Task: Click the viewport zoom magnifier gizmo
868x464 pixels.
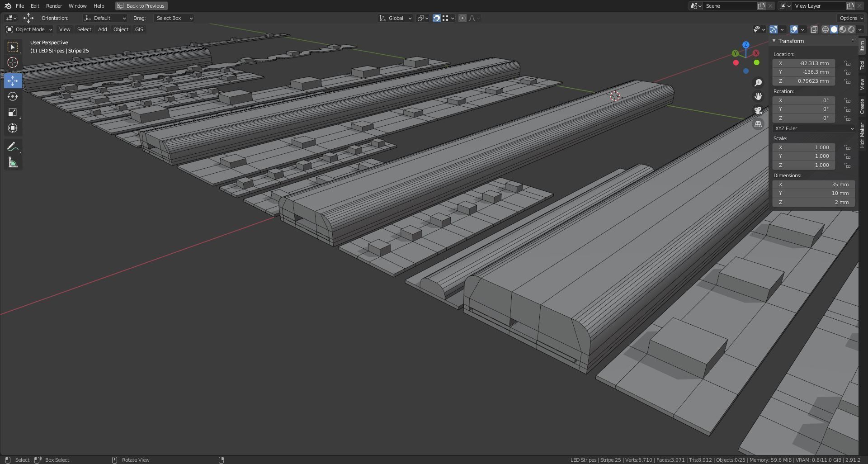Action: pos(758,83)
